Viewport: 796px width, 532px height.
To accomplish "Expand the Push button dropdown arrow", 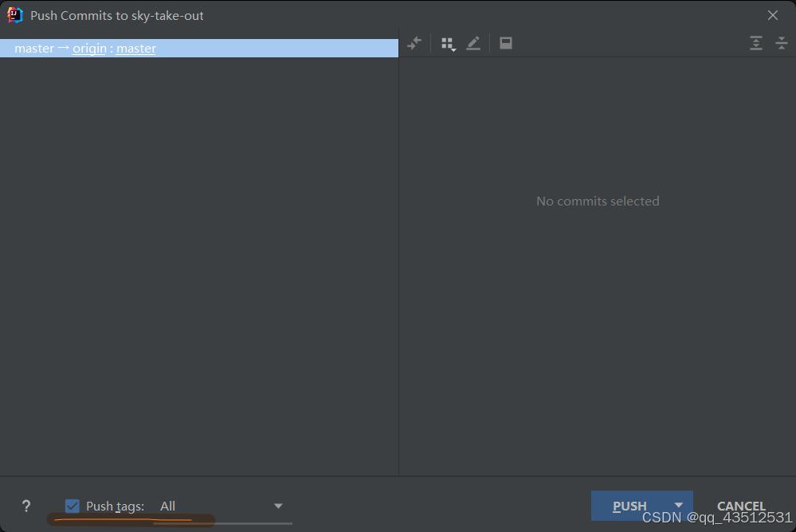I will (x=679, y=505).
